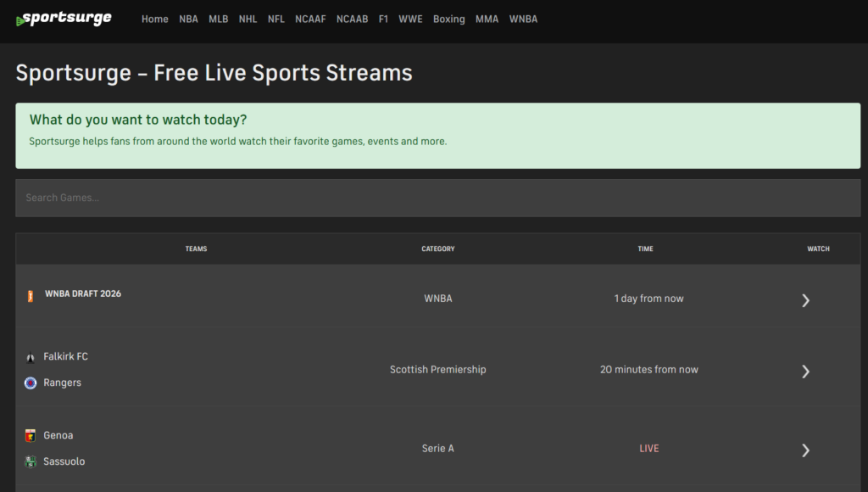
Task: Click the Sassuolo club badge
Action: coord(31,461)
